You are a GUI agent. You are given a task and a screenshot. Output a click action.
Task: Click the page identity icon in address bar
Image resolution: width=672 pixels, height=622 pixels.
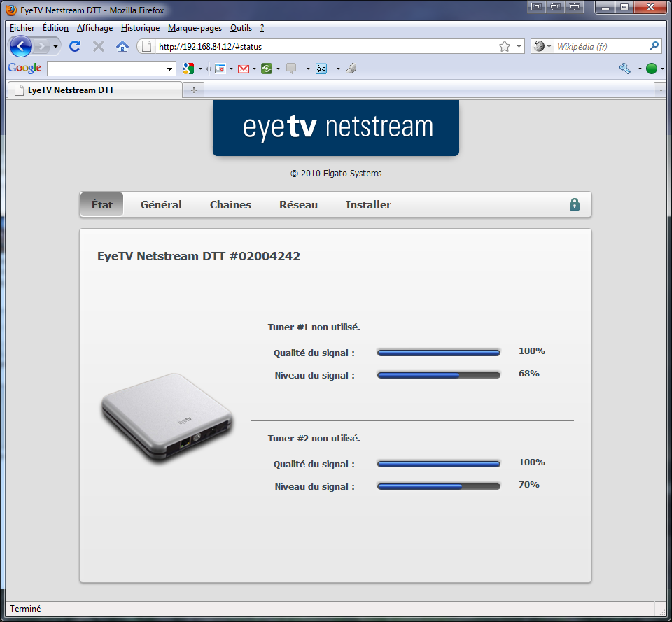(146, 46)
